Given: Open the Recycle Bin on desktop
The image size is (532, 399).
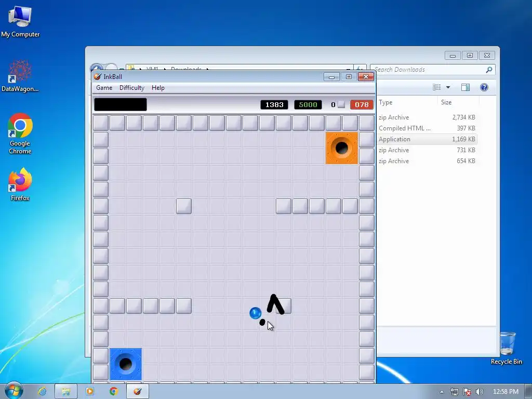Looking at the screenshot, I should (506, 349).
